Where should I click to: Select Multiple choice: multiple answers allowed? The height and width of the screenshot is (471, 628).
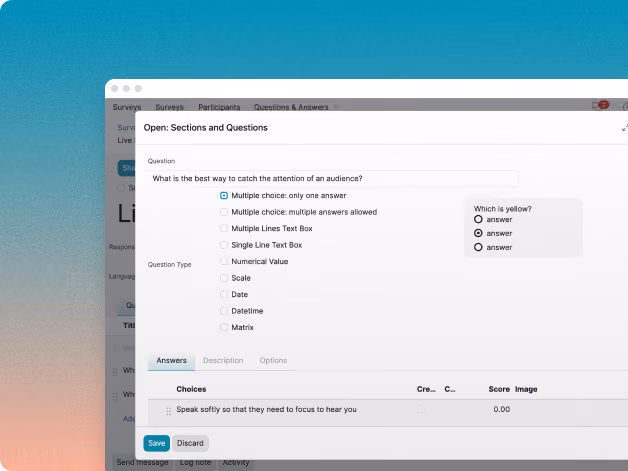(224, 212)
